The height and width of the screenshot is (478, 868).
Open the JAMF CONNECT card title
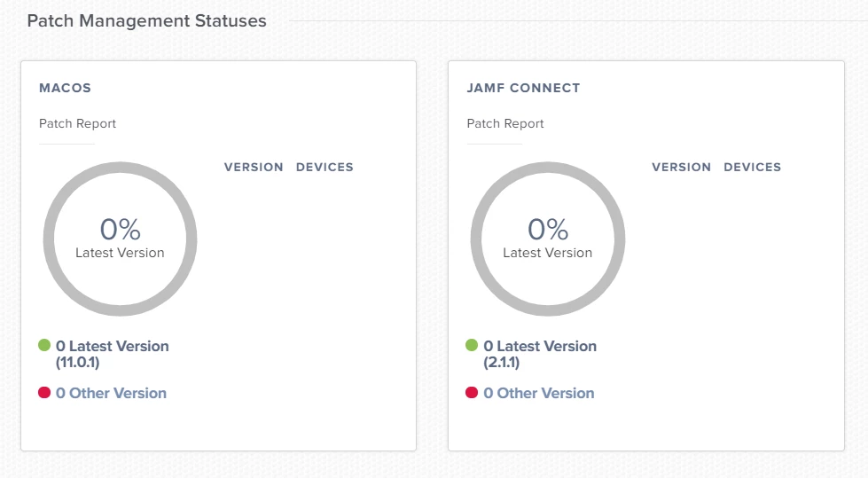click(523, 88)
